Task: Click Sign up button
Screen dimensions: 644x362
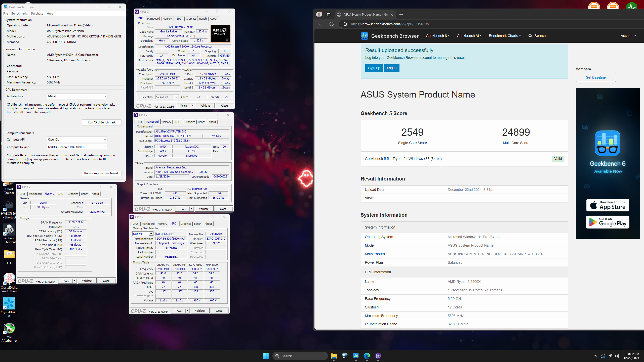Action: pos(374,68)
